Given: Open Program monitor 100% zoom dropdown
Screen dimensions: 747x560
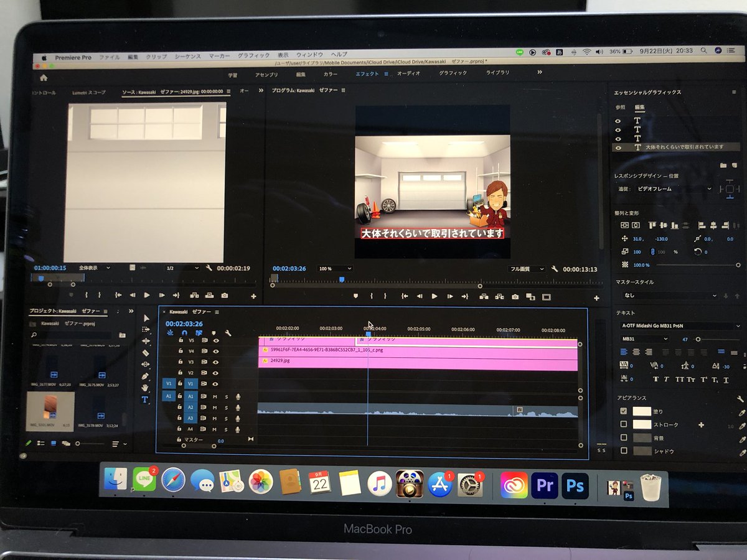Looking at the screenshot, I should click(x=335, y=269).
